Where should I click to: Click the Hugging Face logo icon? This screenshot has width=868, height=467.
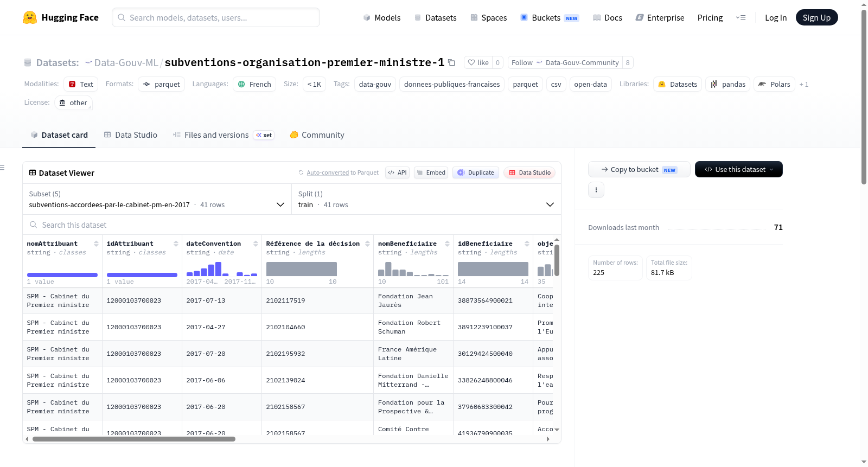coord(30,17)
